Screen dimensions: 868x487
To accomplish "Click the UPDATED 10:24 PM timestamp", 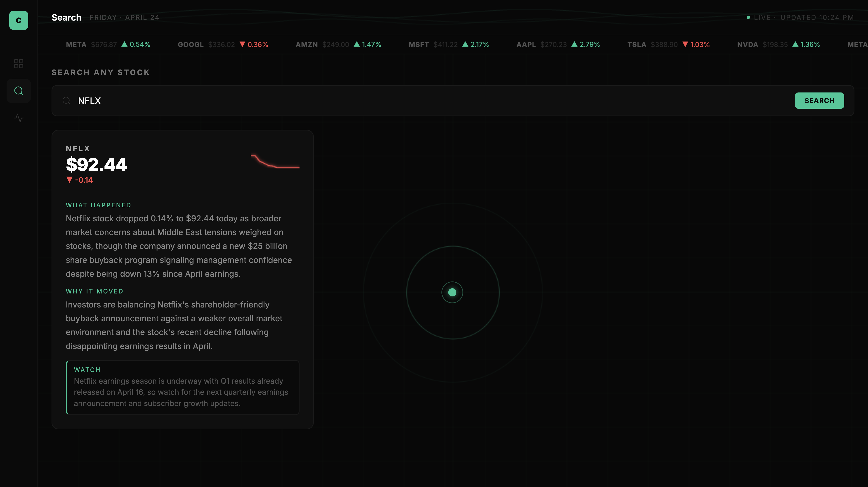I will click(x=817, y=18).
